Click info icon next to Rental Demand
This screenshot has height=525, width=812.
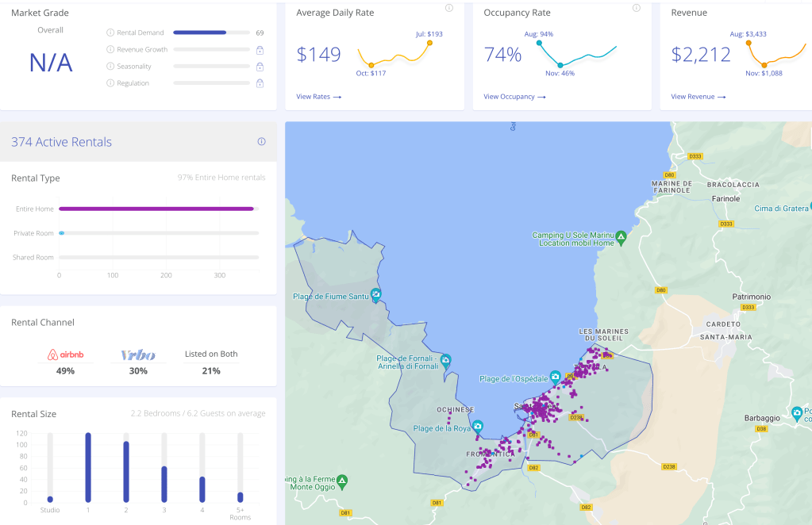[x=110, y=33]
